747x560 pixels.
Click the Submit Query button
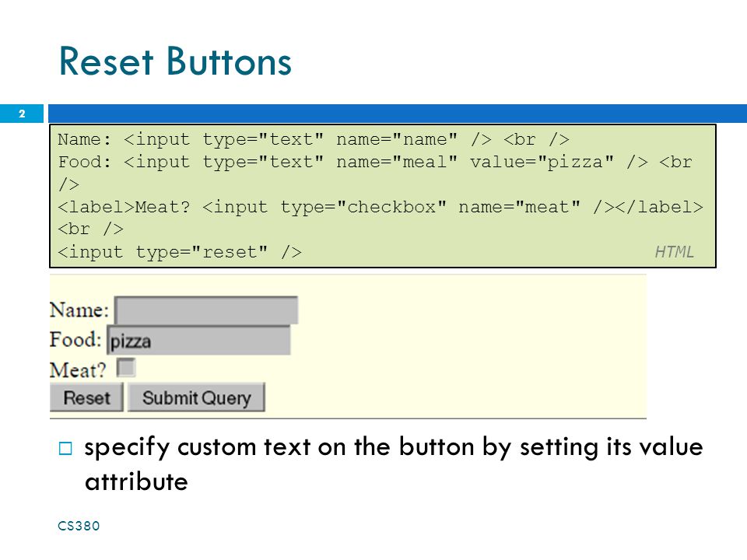tap(196, 397)
